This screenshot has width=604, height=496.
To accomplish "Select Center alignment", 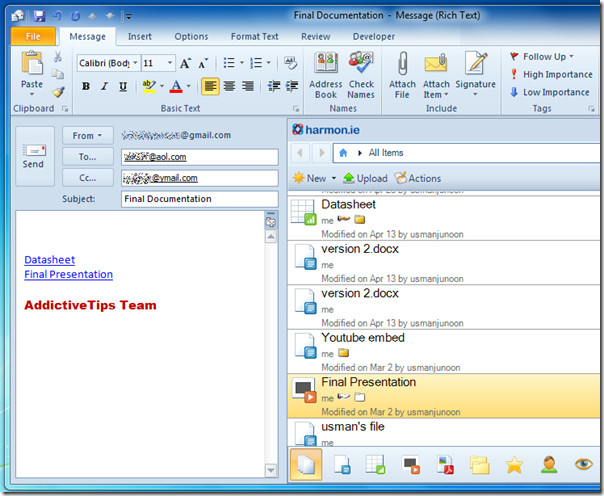I will 230,86.
